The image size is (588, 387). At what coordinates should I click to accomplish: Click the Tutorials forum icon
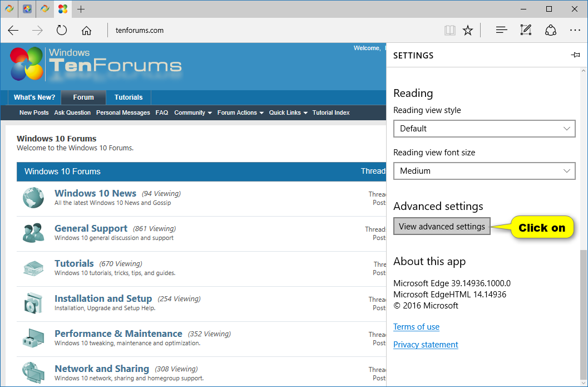coord(33,268)
